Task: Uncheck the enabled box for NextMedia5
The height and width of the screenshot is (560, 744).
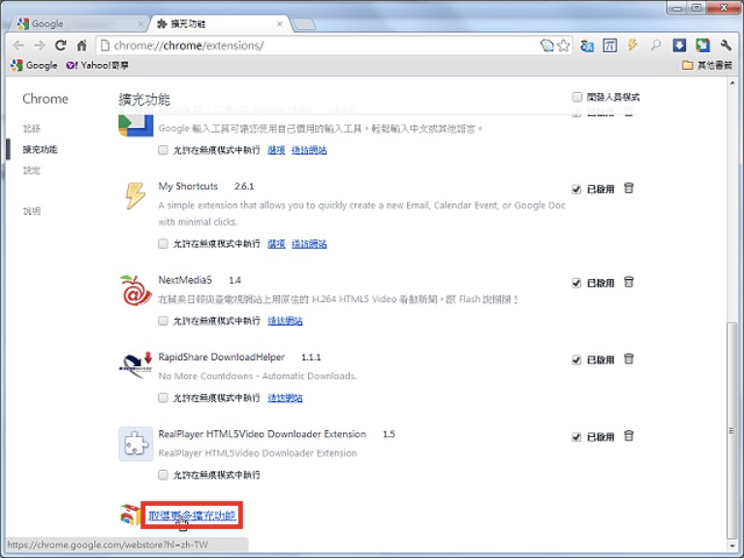Action: 577,284
